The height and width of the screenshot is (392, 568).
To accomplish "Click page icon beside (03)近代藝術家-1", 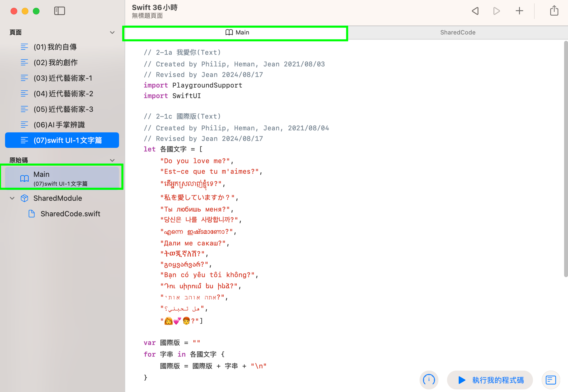I will pos(24,78).
